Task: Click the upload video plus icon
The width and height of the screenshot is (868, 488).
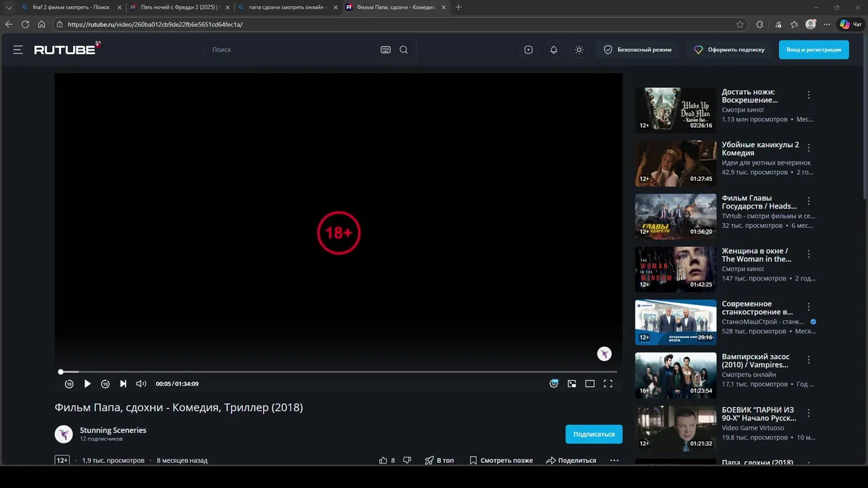Action: point(528,49)
